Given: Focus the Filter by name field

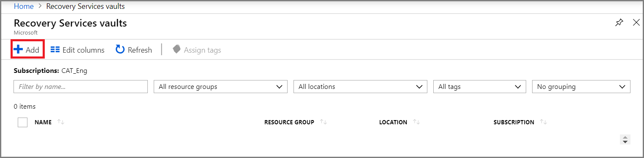Looking at the screenshot, I should [81, 86].
